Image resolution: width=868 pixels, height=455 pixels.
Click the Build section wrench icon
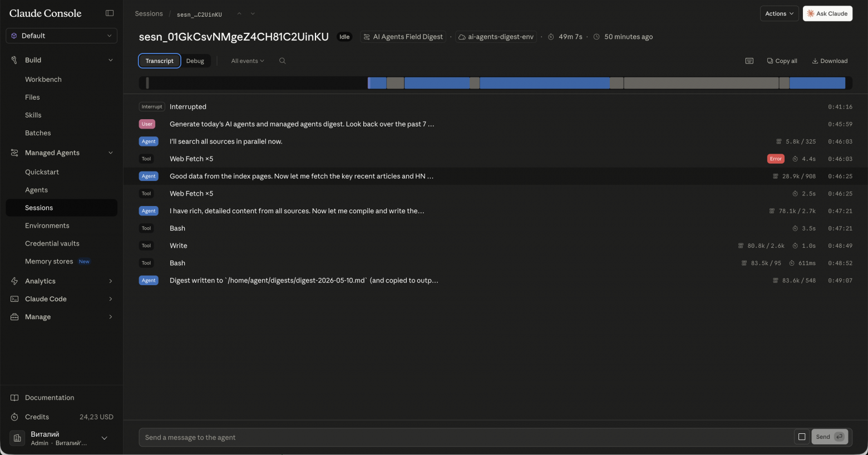(x=14, y=60)
